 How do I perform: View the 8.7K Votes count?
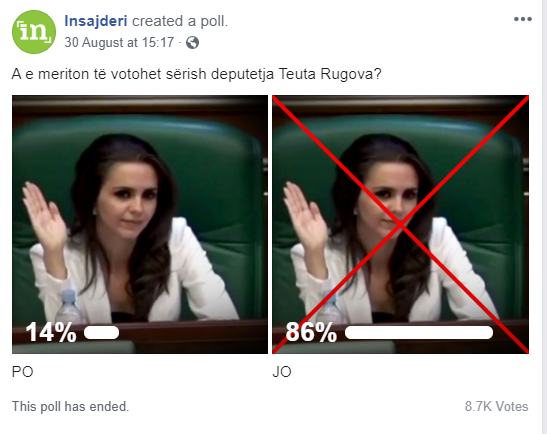tap(496, 406)
